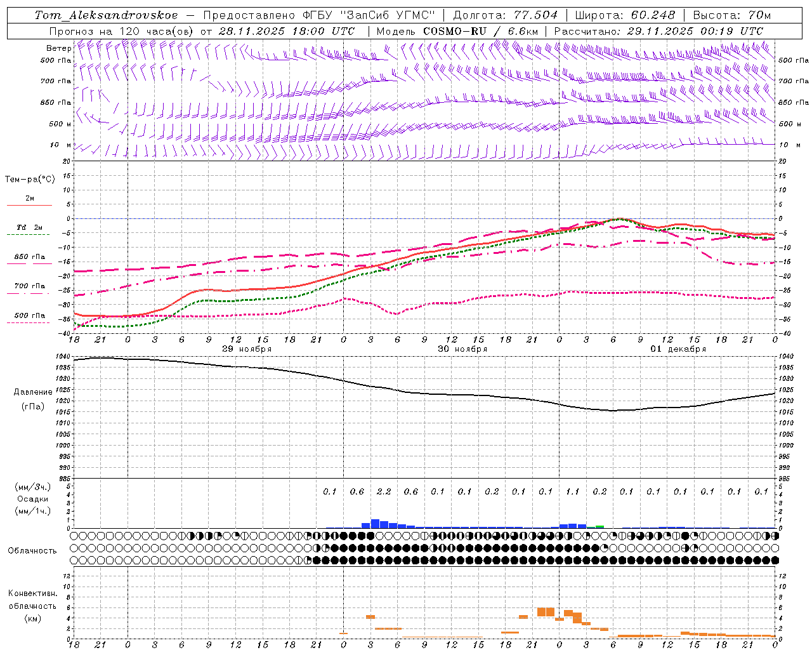Click the 'Осадки' precipitation panel label
The image size is (812, 650).
tap(33, 499)
